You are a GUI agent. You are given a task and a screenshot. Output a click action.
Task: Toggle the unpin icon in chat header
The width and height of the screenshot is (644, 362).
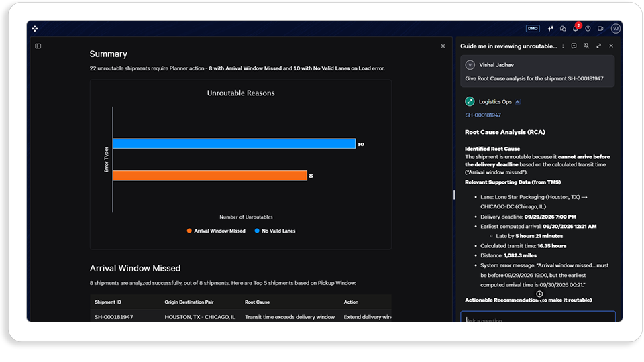click(586, 46)
